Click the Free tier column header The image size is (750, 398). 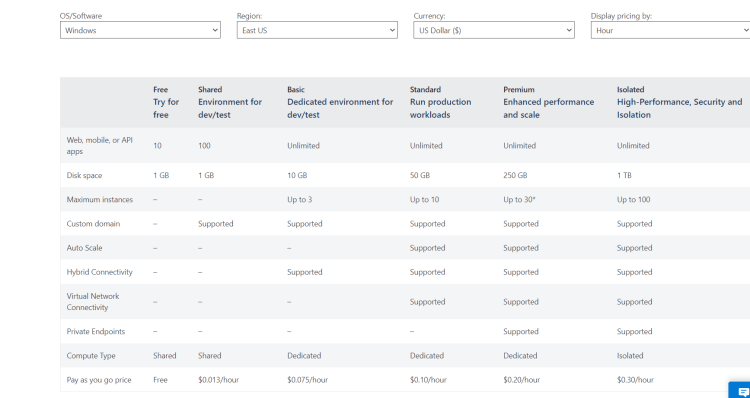[166, 102]
